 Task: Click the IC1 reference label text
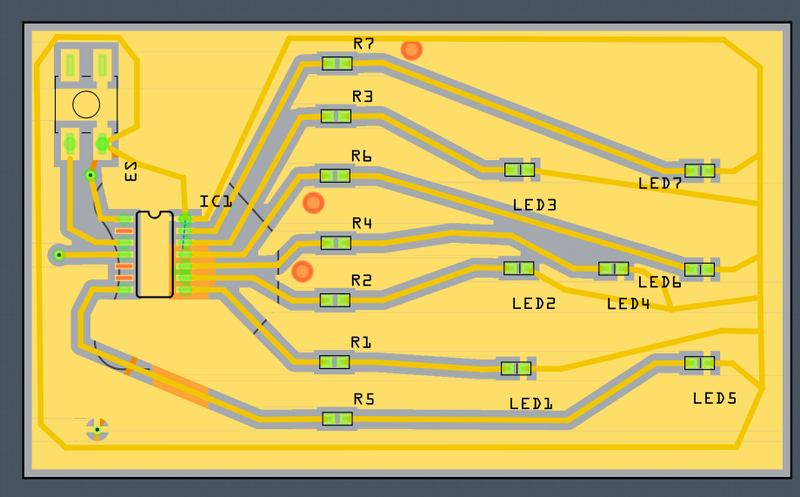(216, 201)
